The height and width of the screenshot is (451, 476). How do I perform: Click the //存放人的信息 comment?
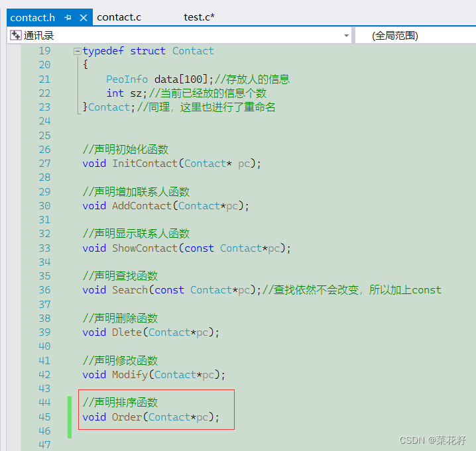tap(253, 79)
